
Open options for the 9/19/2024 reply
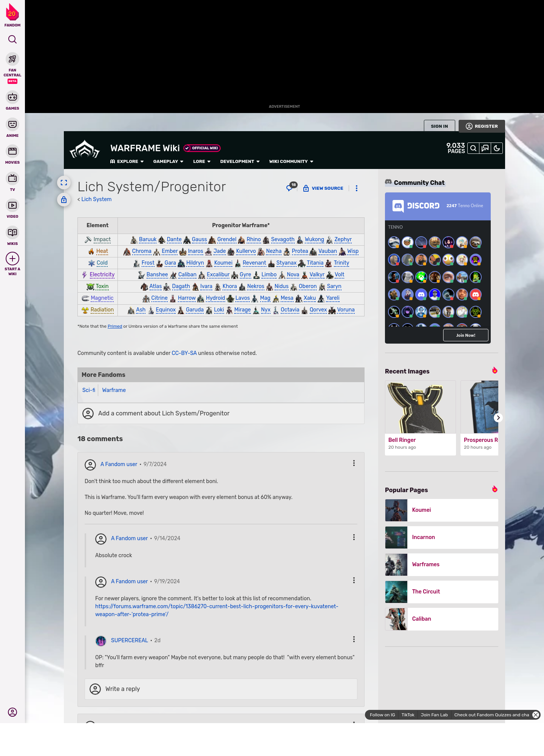pos(354,581)
